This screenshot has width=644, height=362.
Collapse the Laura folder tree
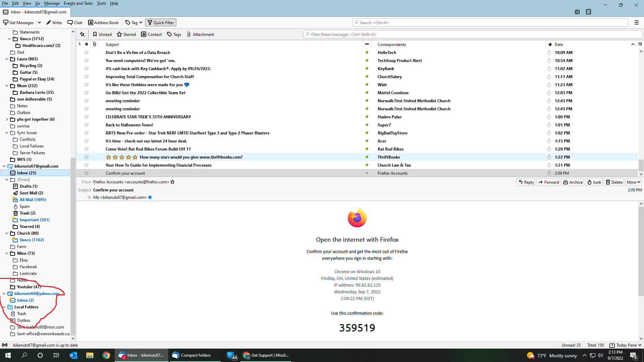(6, 59)
